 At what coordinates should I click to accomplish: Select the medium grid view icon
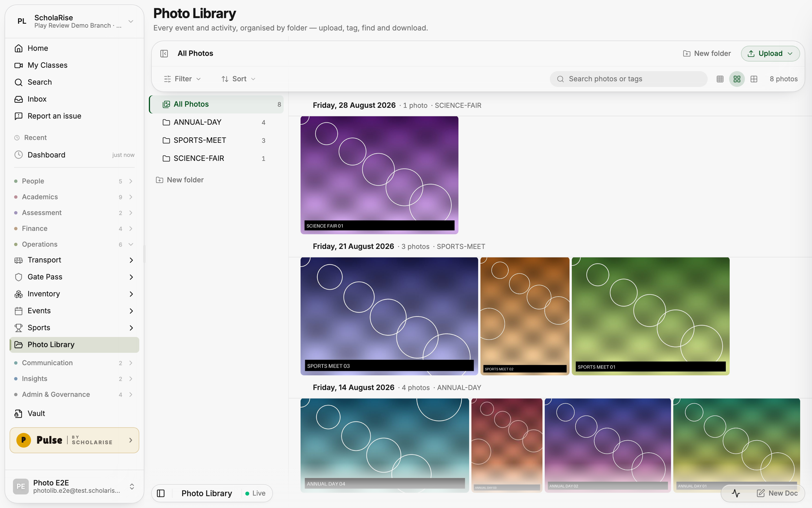click(x=737, y=79)
